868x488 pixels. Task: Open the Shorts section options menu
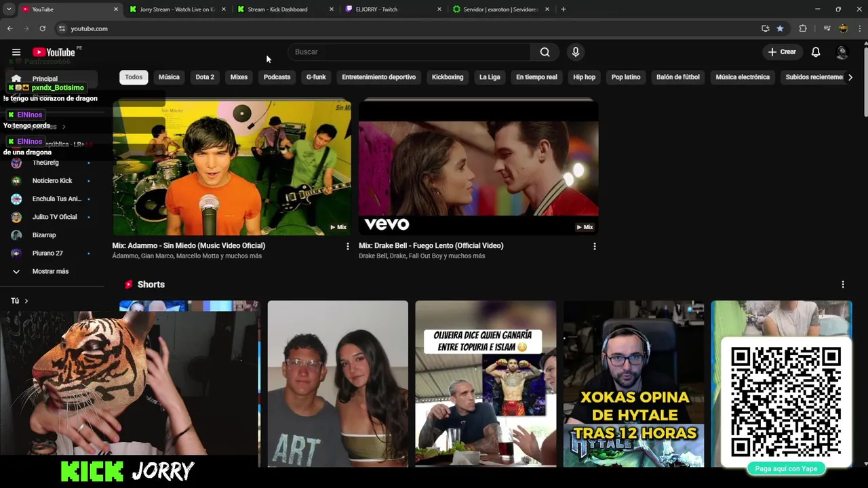click(843, 285)
